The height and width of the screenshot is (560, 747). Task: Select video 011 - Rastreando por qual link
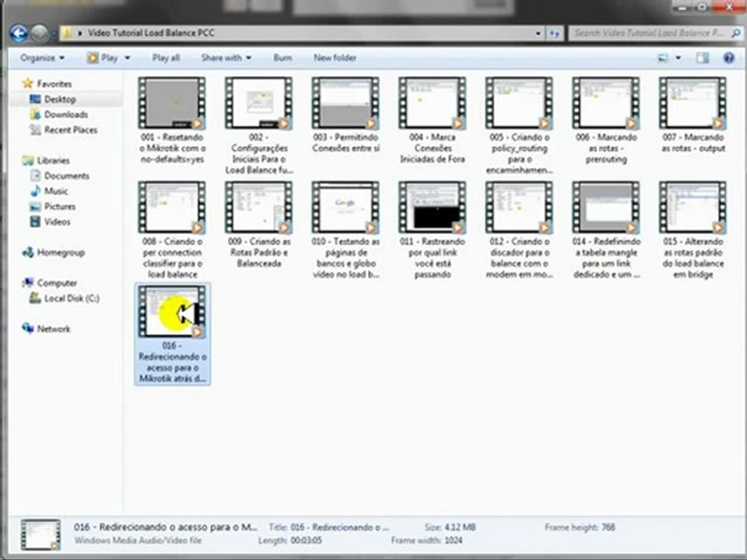[432, 230]
